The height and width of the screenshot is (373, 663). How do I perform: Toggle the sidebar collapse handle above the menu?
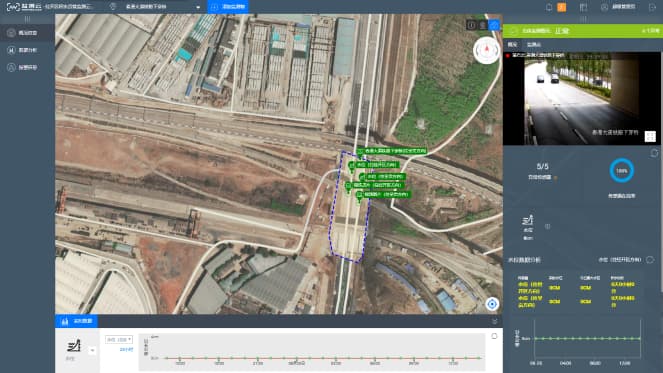(27, 19)
